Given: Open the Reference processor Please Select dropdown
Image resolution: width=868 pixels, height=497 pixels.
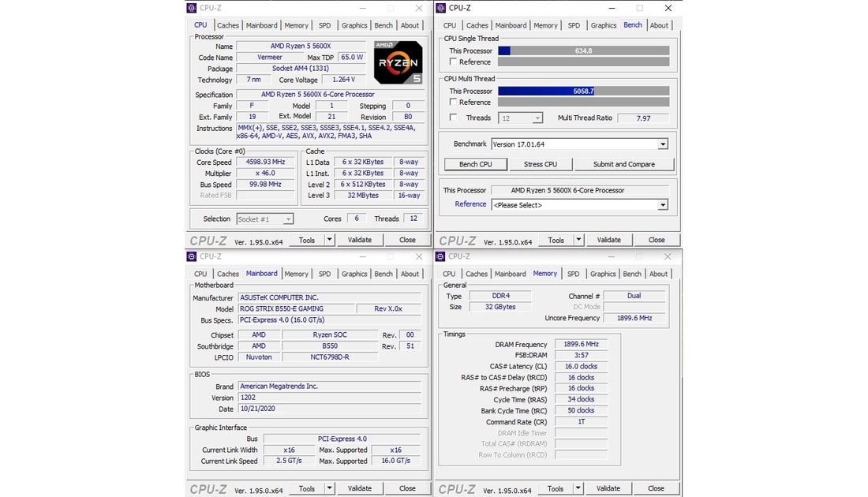Looking at the screenshot, I should [580, 205].
